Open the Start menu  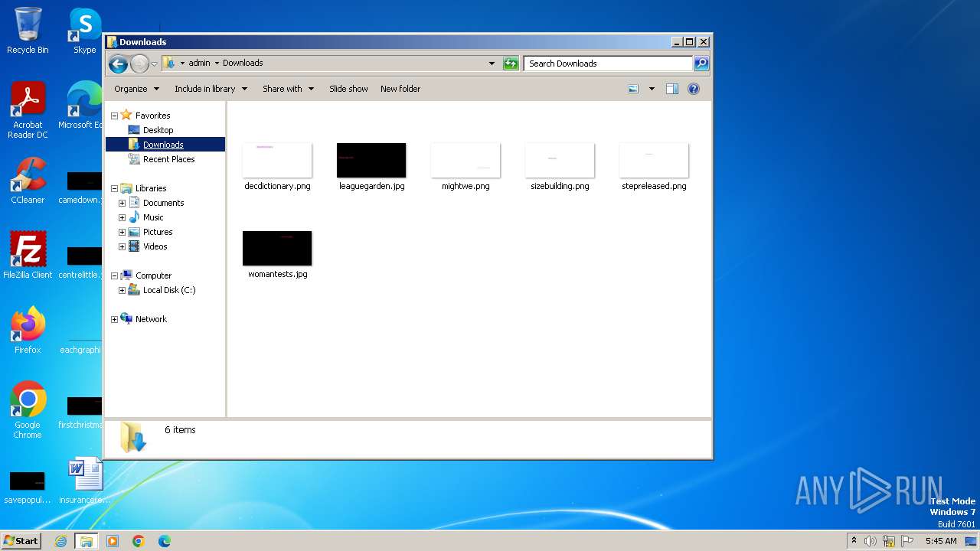[21, 541]
